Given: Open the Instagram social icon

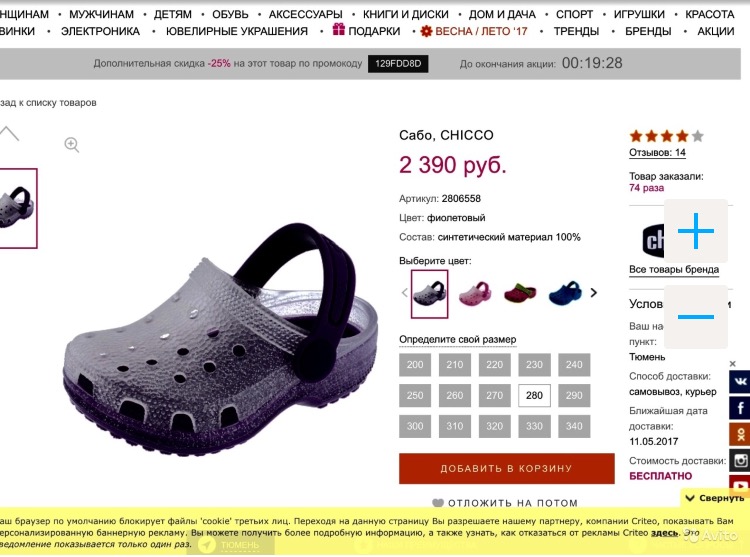Looking at the screenshot, I should 739,460.
